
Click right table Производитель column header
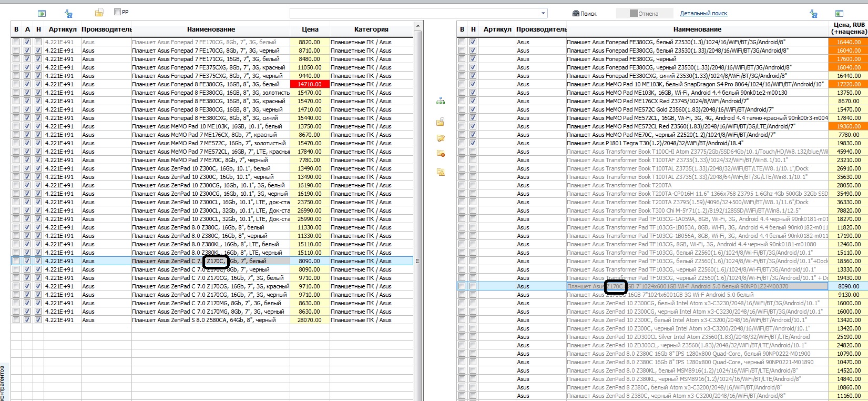tap(541, 29)
